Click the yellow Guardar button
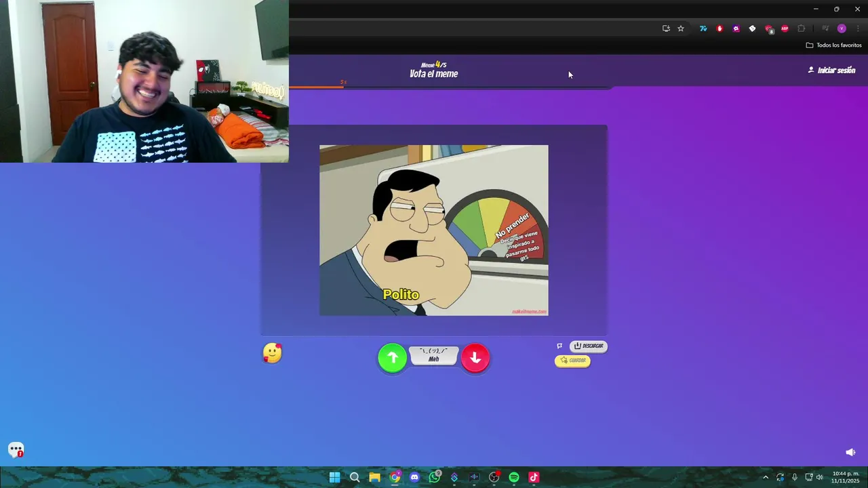Image resolution: width=868 pixels, height=488 pixels. click(573, 361)
